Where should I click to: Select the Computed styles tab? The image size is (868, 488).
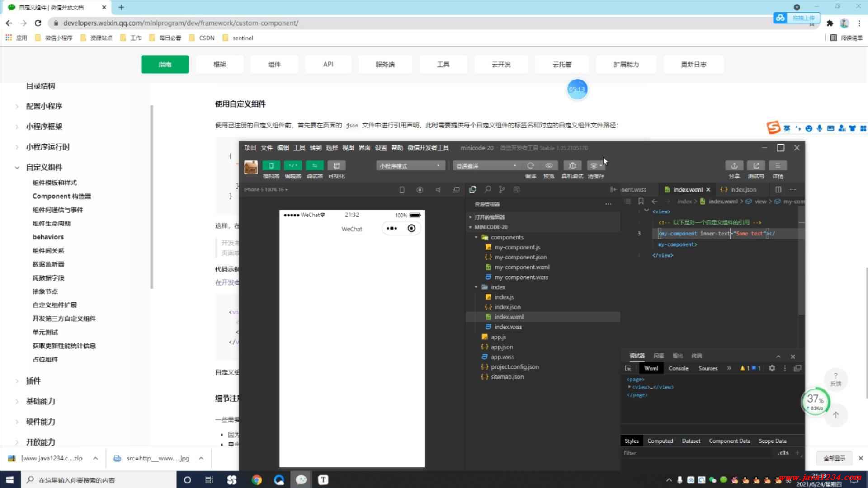(660, 441)
